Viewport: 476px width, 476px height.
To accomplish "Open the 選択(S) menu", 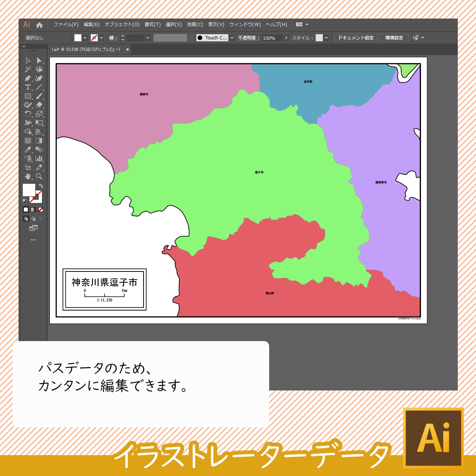I will 174,25.
